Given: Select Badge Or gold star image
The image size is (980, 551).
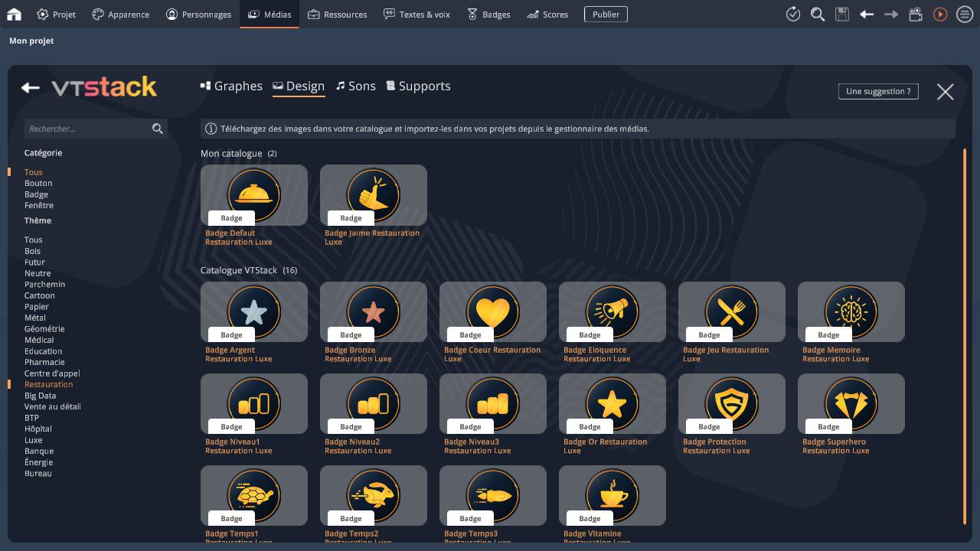Looking at the screenshot, I should (x=612, y=403).
